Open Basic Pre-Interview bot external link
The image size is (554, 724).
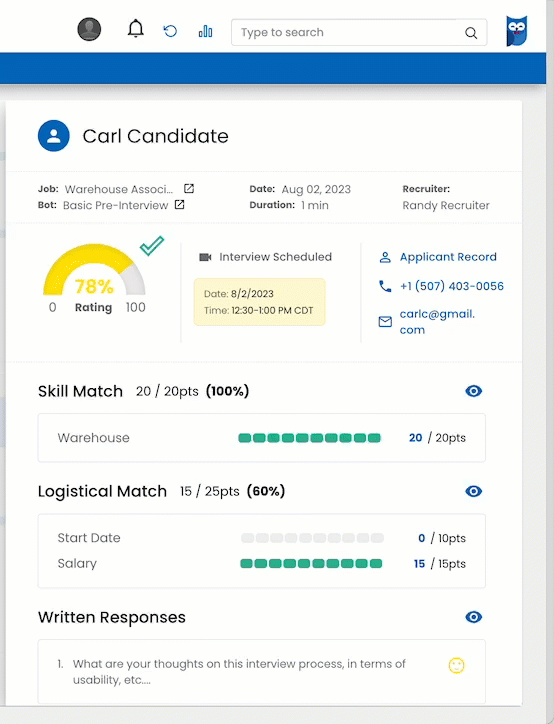point(180,205)
